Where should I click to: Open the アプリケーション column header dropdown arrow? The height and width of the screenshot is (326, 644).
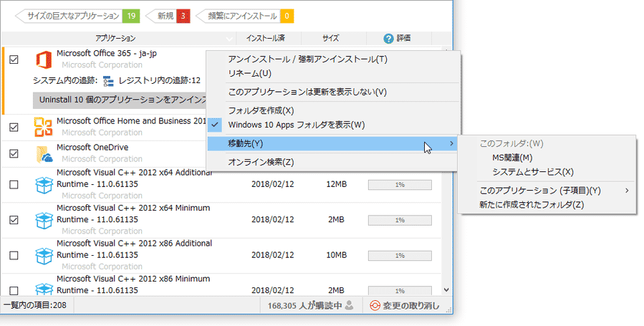(x=229, y=39)
